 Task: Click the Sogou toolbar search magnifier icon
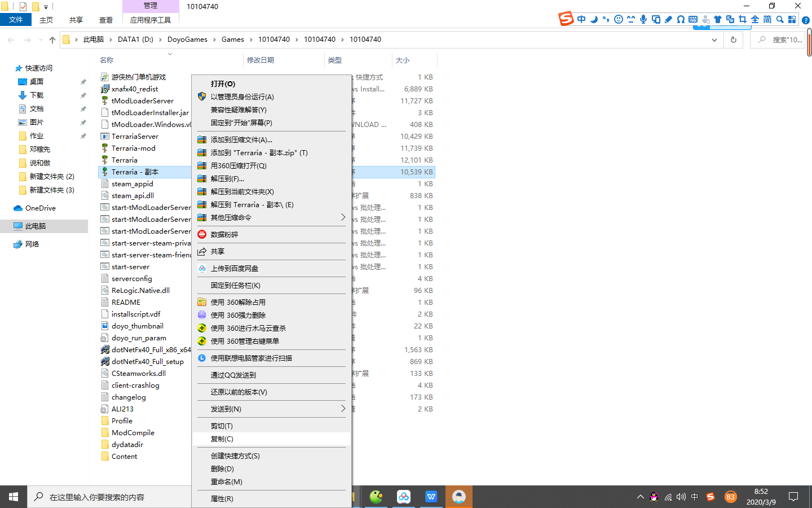(780, 19)
